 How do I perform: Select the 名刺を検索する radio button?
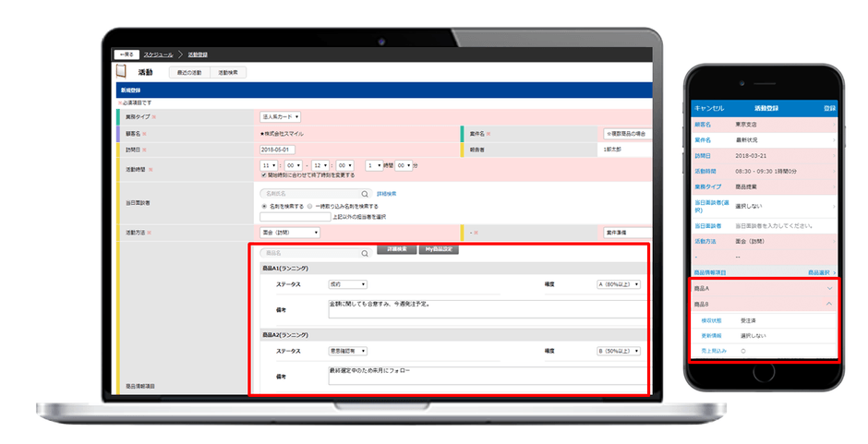pos(264,206)
